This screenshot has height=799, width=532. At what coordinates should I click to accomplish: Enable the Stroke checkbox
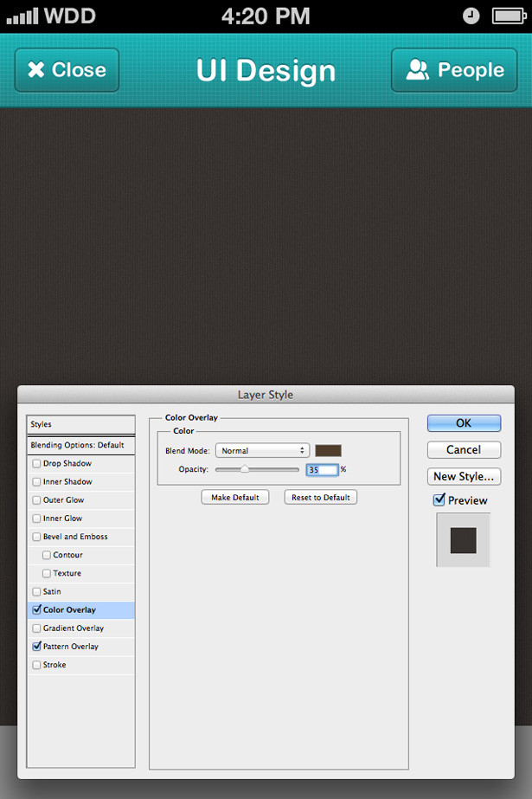coord(36,665)
